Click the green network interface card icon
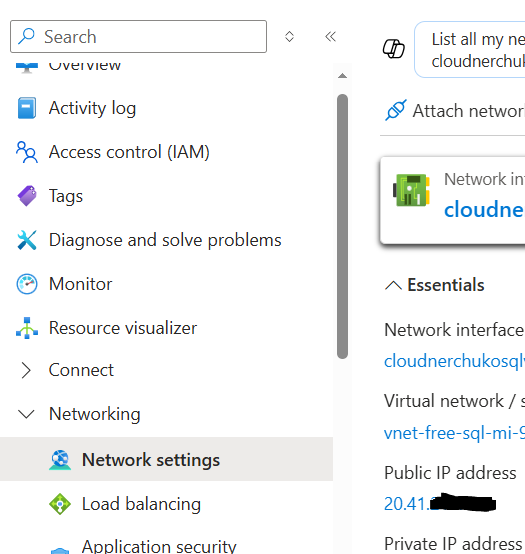The height and width of the screenshot is (554, 525). coord(412,190)
